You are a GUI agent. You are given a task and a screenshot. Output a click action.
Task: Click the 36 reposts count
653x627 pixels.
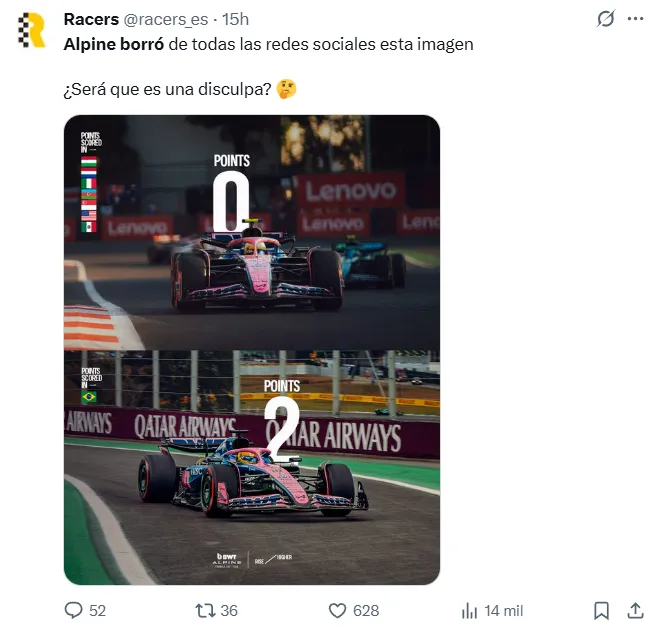228,610
